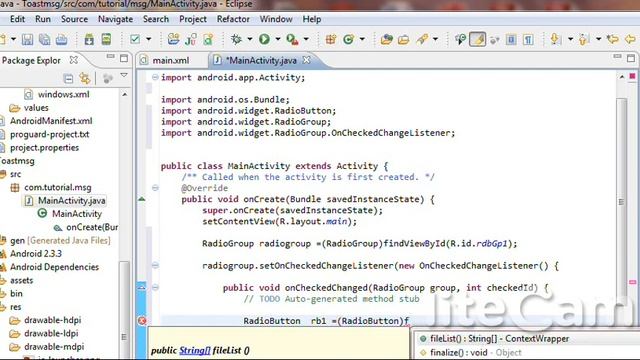Click the New Java Package icon
This screenshot has height=360, width=640.
[x=331, y=39]
